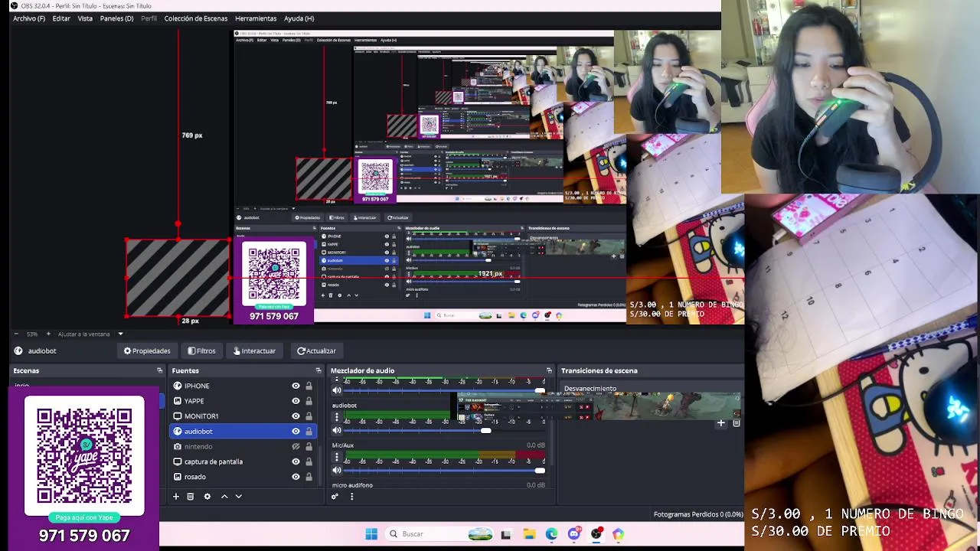
Task: Open the Paneles (D) menu
Action: coord(116,18)
